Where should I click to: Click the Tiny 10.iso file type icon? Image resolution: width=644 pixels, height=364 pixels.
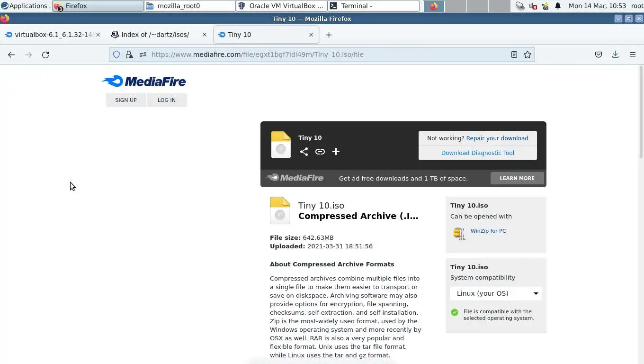tap(280, 210)
